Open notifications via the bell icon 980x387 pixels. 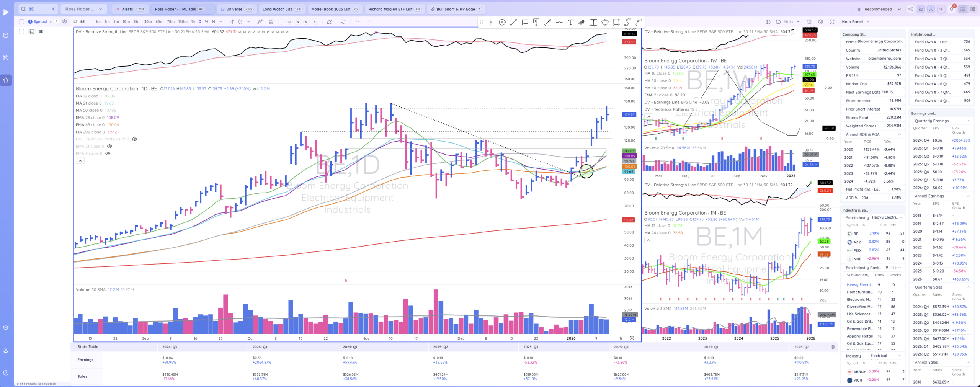pyautogui.click(x=952, y=9)
